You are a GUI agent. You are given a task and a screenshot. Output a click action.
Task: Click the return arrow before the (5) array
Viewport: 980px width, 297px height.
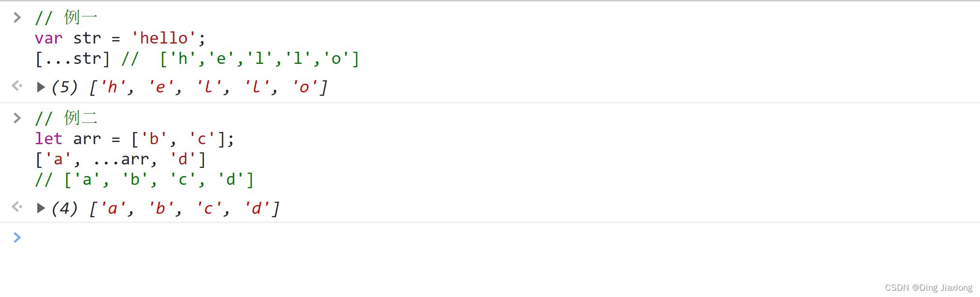click(17, 86)
